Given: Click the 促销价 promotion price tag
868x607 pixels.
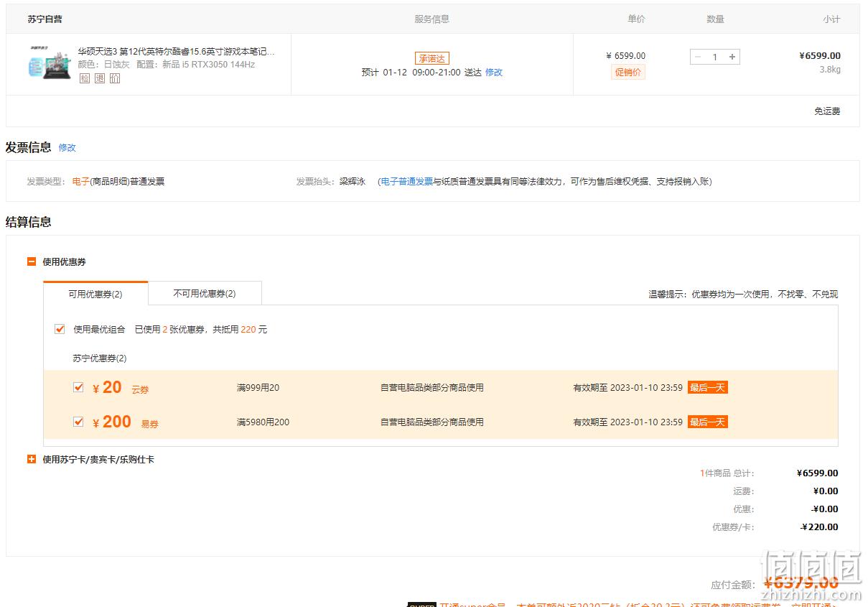Looking at the screenshot, I should [628, 72].
